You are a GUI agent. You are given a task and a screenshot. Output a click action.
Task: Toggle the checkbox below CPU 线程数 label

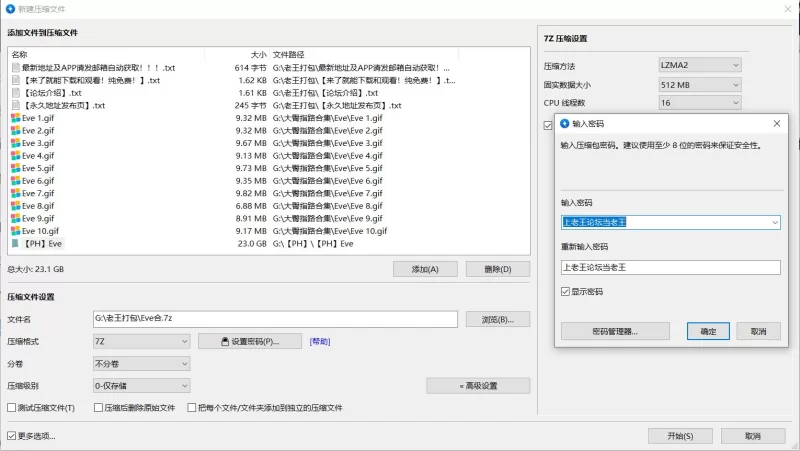pyautogui.click(x=548, y=126)
